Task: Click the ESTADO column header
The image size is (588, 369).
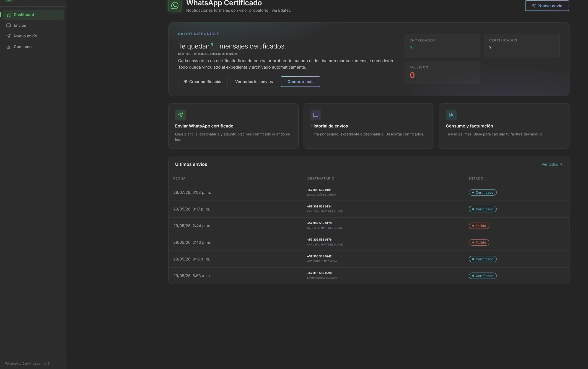Action: point(476,179)
